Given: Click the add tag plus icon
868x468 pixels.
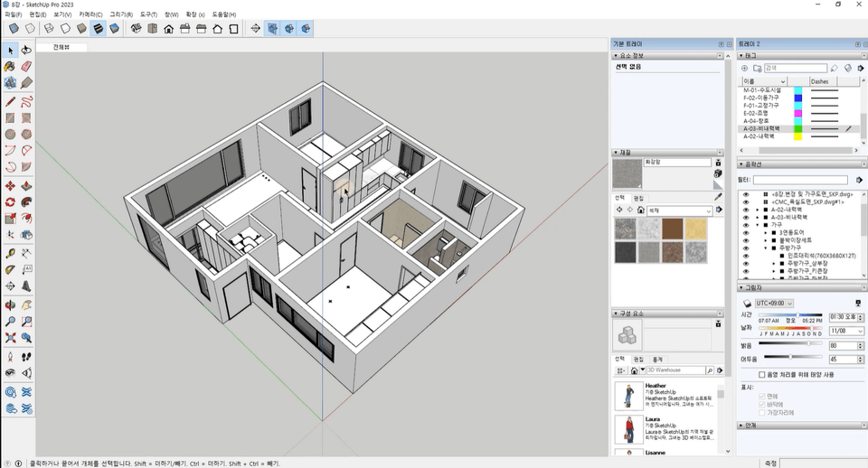Looking at the screenshot, I should coord(744,68).
